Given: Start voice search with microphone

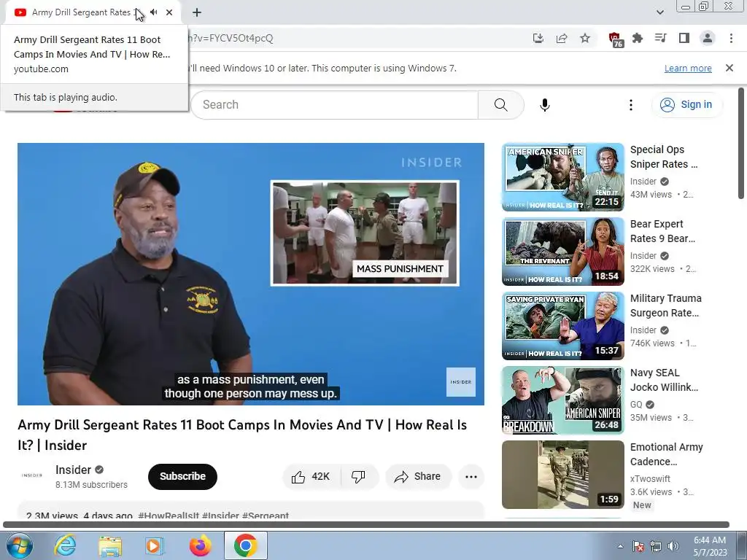Looking at the screenshot, I should (544, 105).
